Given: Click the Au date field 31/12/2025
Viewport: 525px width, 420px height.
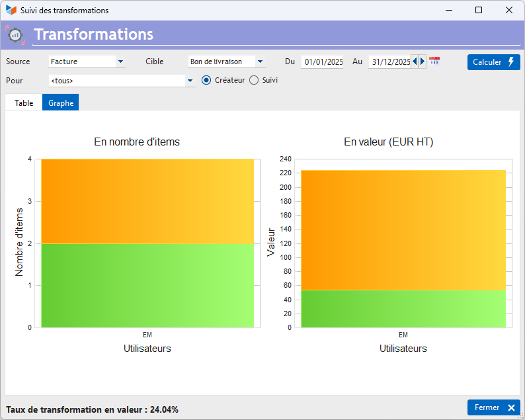Looking at the screenshot, I should (x=389, y=62).
